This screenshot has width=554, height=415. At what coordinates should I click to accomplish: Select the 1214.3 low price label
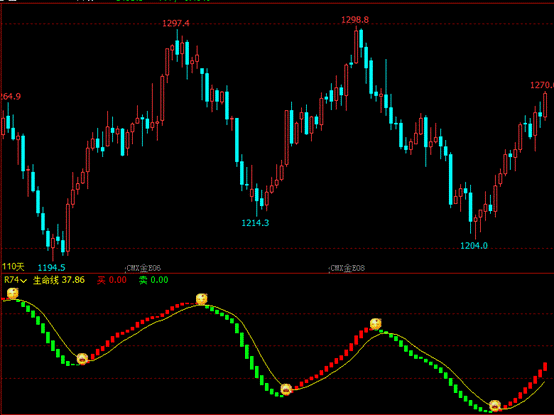click(255, 223)
